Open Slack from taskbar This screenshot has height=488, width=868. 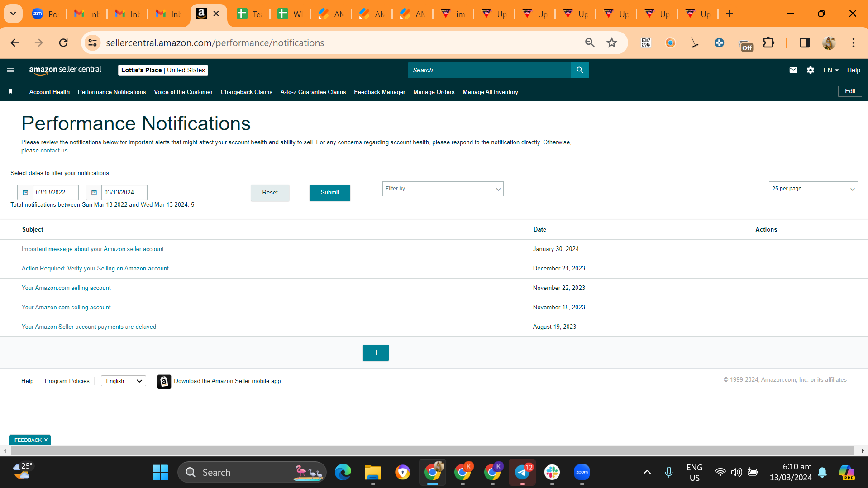pyautogui.click(x=552, y=473)
